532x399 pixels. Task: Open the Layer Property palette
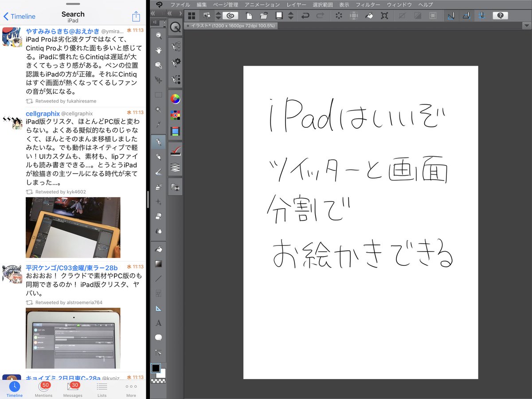176,150
